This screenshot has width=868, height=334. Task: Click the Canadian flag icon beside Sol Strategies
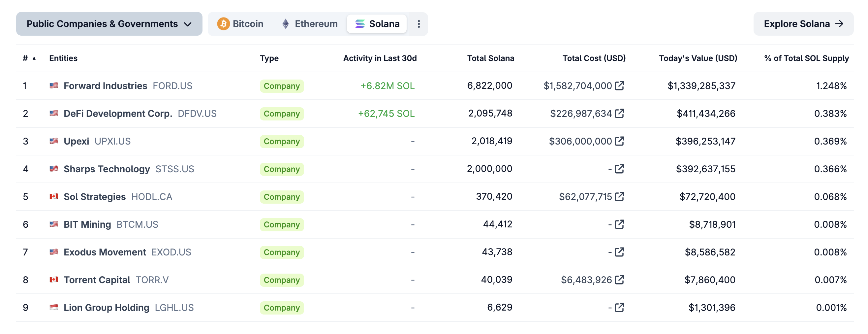point(53,196)
